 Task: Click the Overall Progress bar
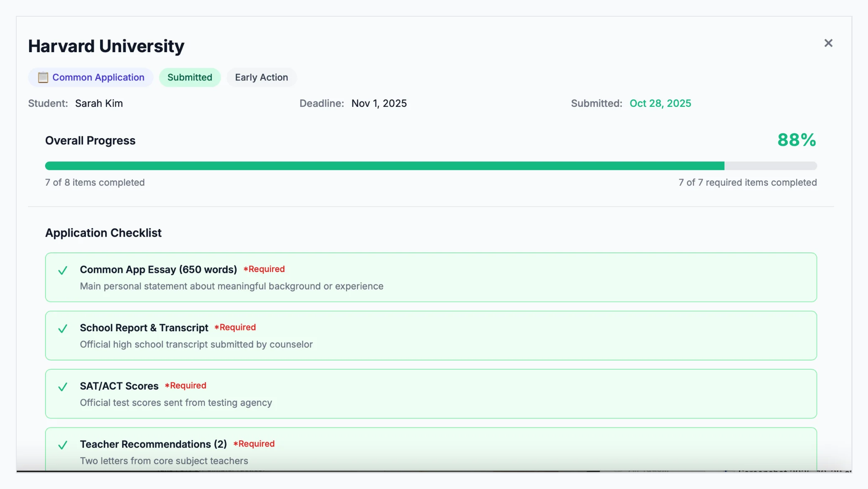pos(431,166)
